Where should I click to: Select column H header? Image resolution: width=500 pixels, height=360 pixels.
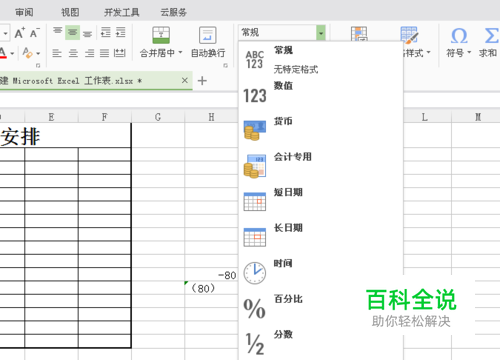(211, 117)
